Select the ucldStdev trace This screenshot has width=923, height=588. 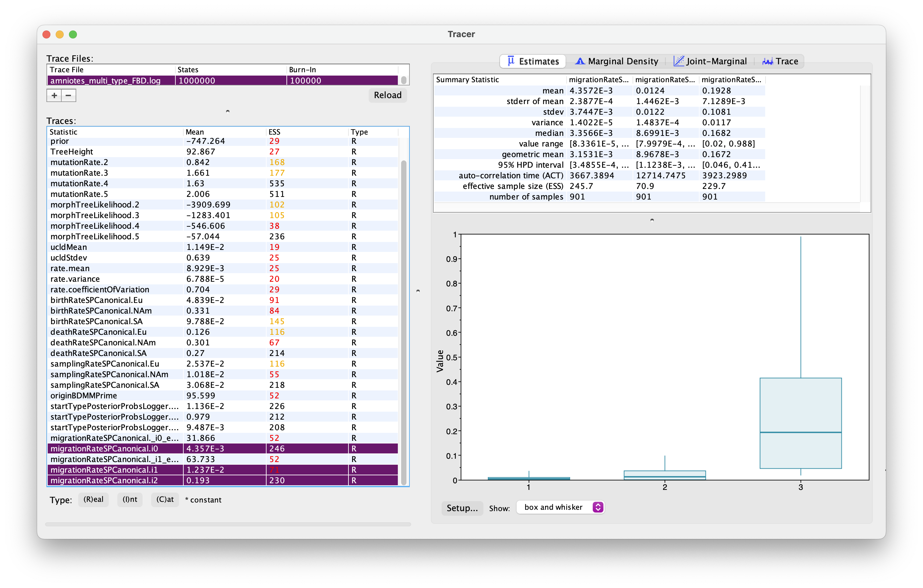222,258
